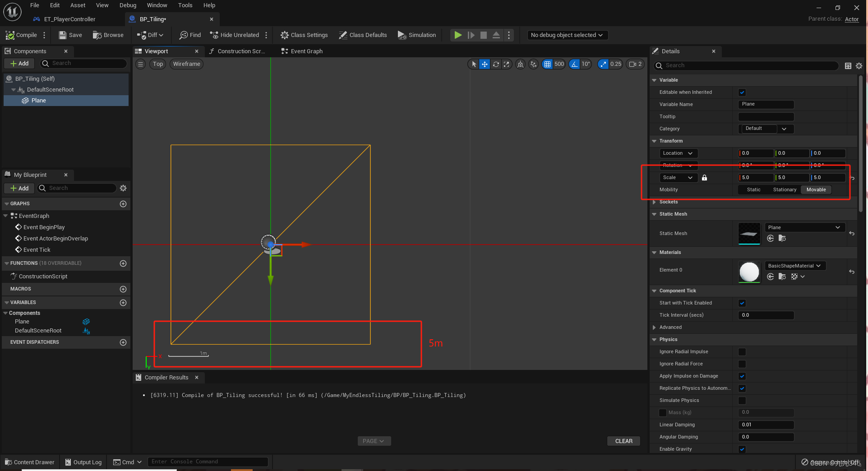The height and width of the screenshot is (471, 868).
Task: Enable Simulation mode
Action: [417, 35]
